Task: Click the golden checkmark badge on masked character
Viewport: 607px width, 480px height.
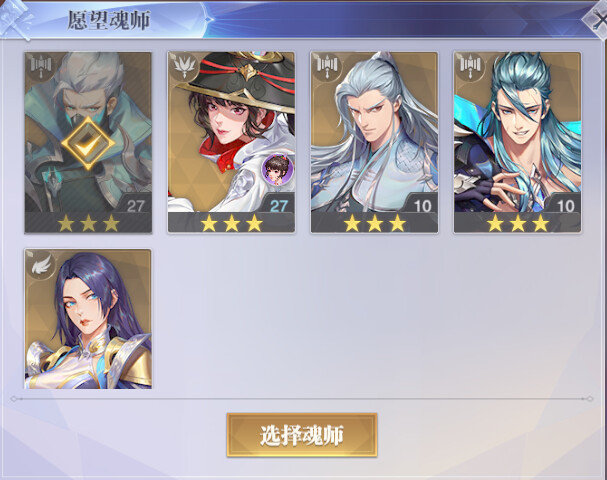Action: (88, 143)
